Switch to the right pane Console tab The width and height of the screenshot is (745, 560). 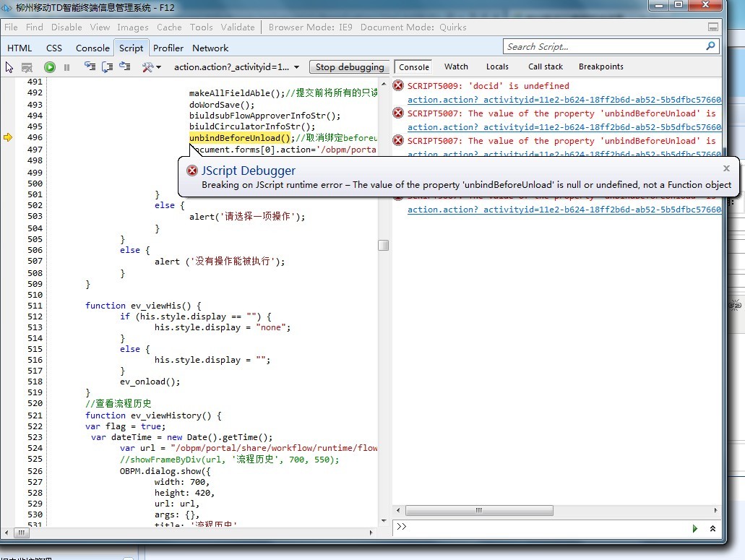[x=413, y=67]
